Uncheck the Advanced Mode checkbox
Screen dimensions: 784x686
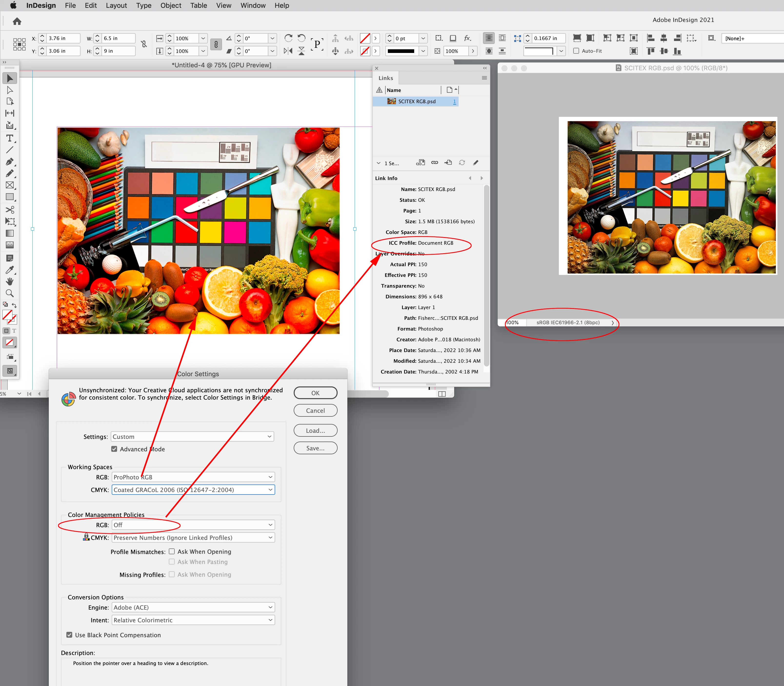coord(114,449)
